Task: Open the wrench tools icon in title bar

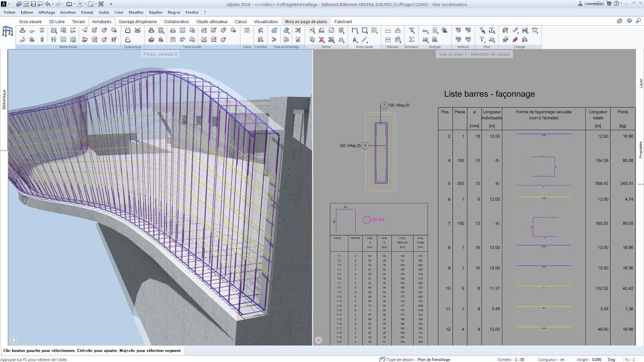Action: [101, 4]
